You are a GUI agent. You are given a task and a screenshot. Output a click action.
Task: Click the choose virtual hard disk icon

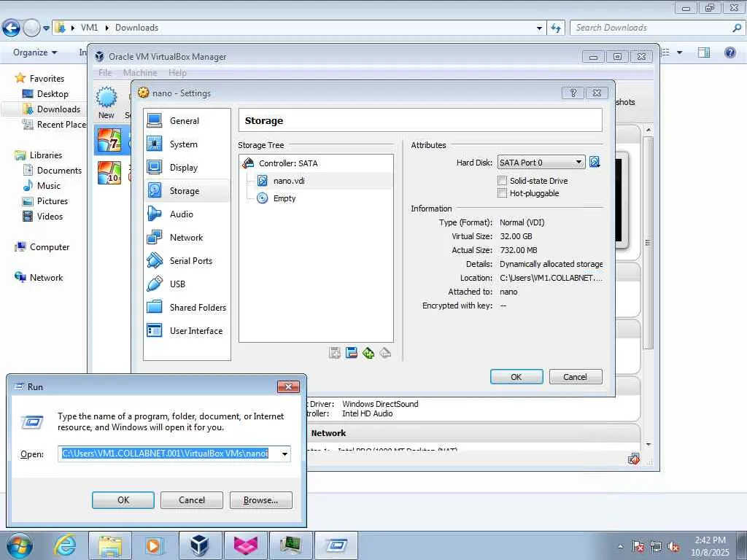(x=595, y=163)
